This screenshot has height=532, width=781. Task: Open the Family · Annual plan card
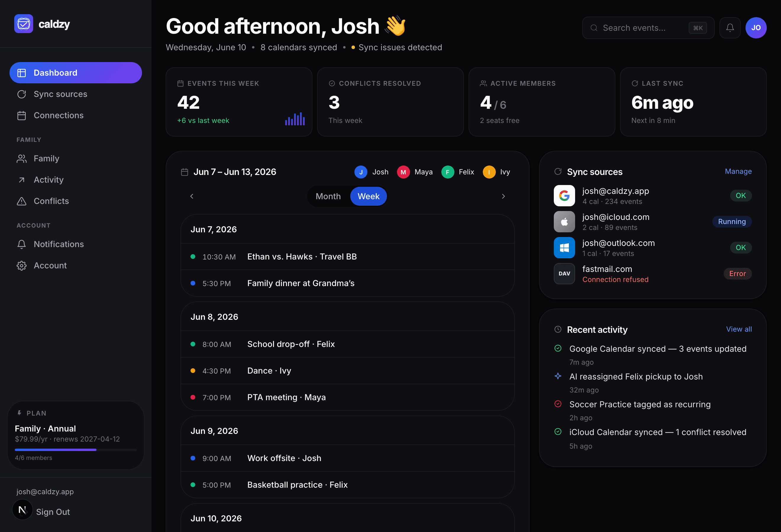[76, 435]
